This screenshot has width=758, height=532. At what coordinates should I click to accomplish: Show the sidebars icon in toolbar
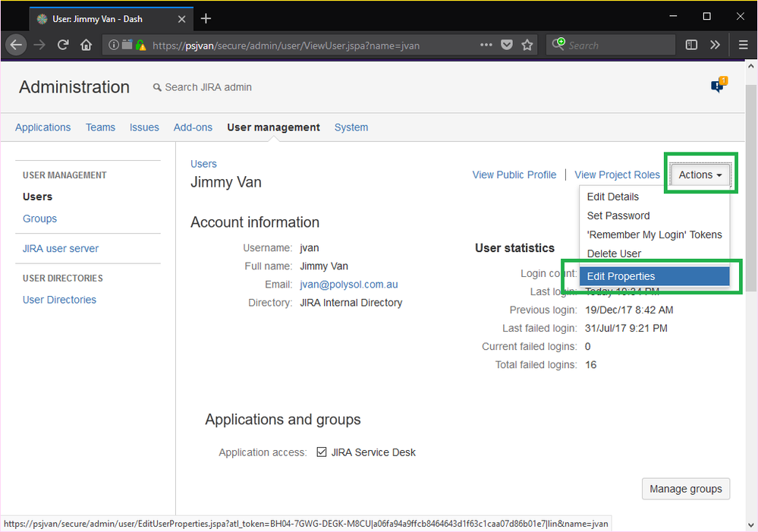pos(691,45)
